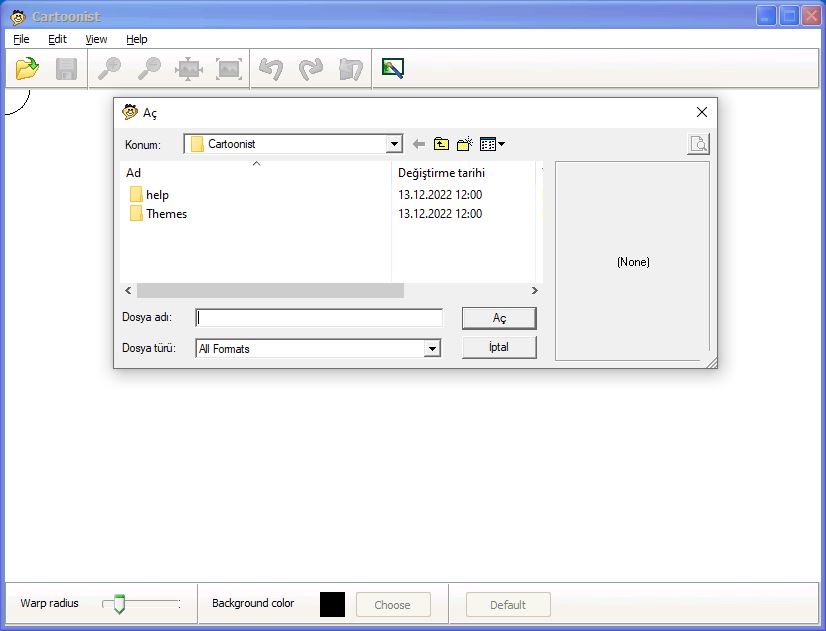This screenshot has width=826, height=631.
Task: Click the Choose background color button
Action: (393, 605)
